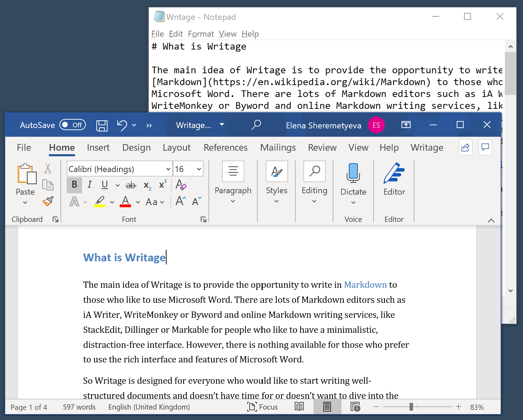The height and width of the screenshot is (420, 523).
Task: Expand the Paragraph group dropdown
Action: (233, 201)
